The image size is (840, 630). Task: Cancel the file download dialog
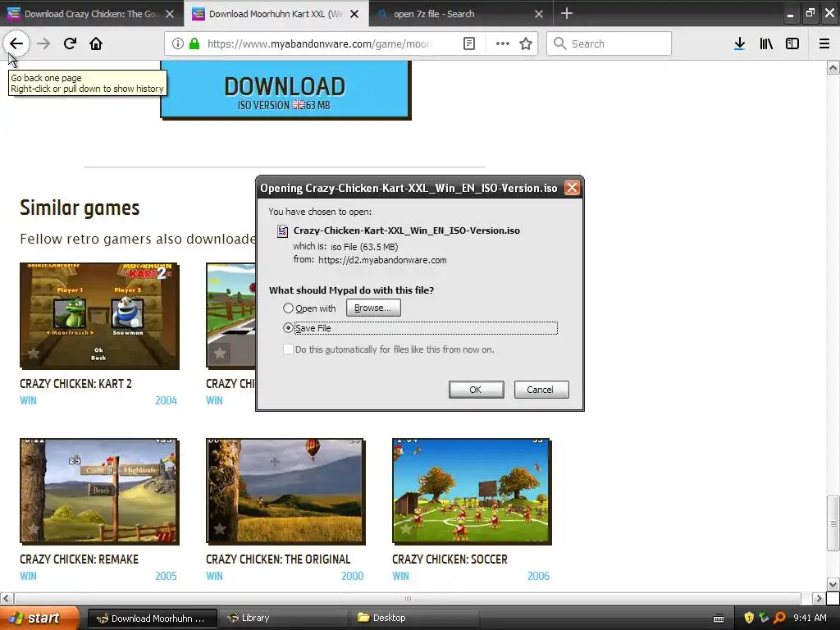pyautogui.click(x=541, y=390)
